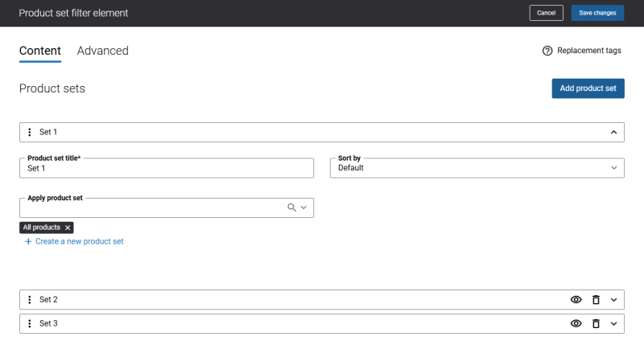Toggle visibility of Set 3

click(x=576, y=323)
